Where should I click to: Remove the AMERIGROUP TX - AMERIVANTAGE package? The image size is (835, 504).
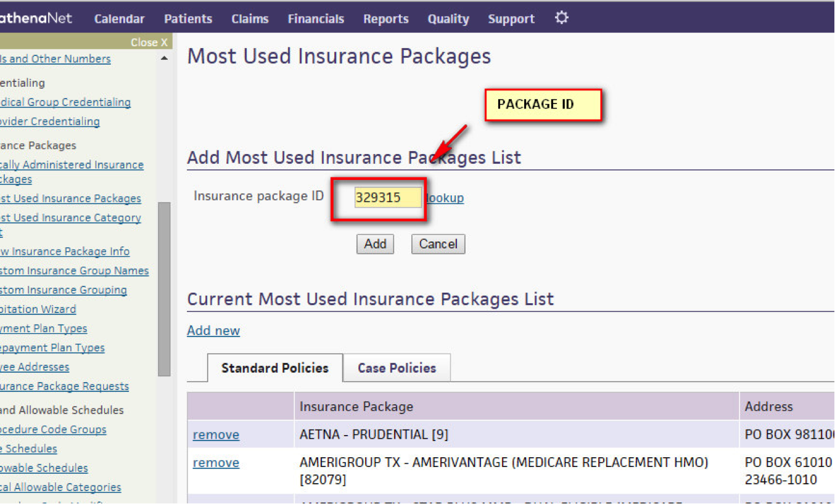tap(216, 463)
